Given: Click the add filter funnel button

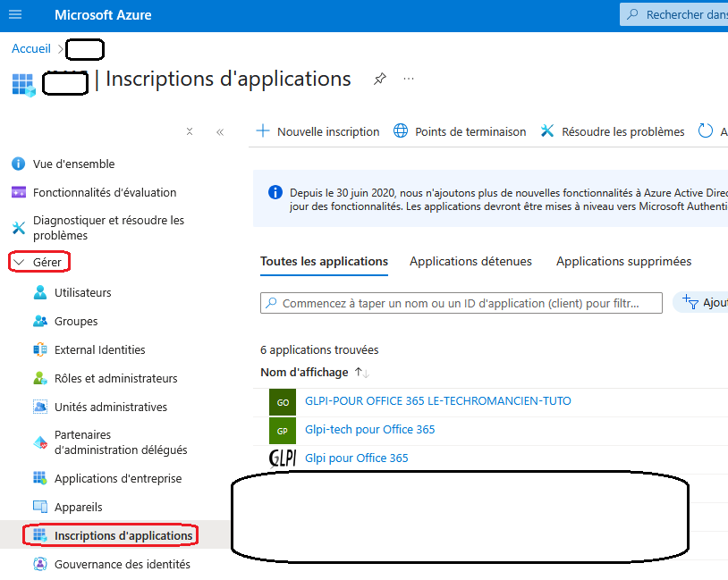Looking at the screenshot, I should tap(700, 303).
